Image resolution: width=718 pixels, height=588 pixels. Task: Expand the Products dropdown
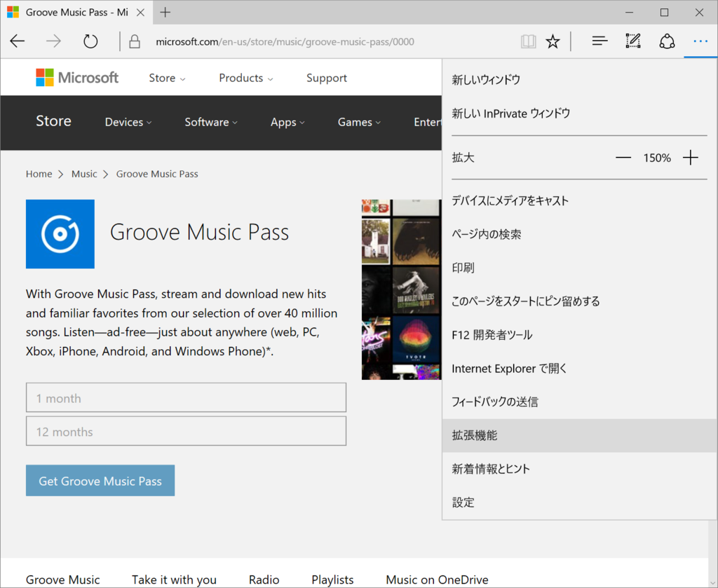246,78
